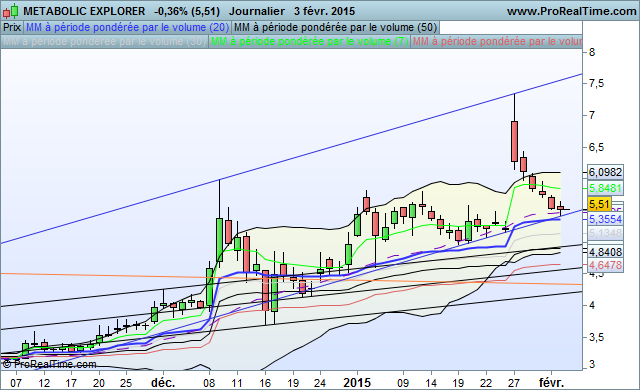Select the volume-weighted MM (50) label
Image resolution: width=640 pixels, height=390 pixels.
(x=335, y=28)
